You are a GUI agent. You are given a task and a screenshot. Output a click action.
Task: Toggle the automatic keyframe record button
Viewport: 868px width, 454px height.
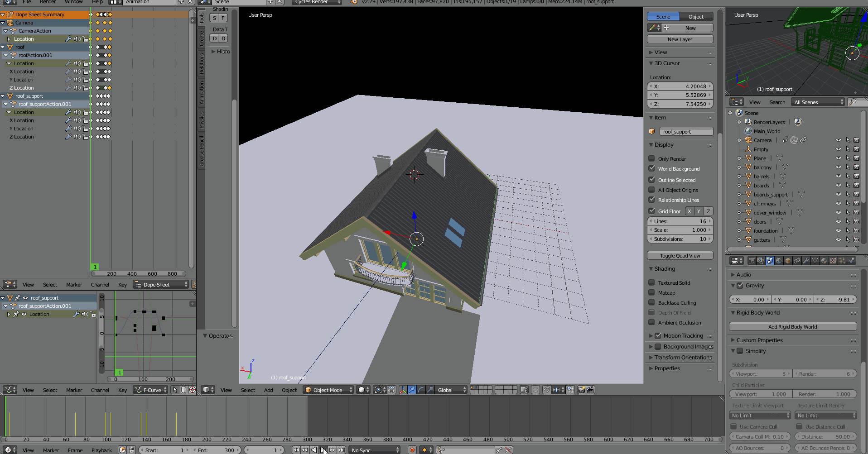pos(412,449)
